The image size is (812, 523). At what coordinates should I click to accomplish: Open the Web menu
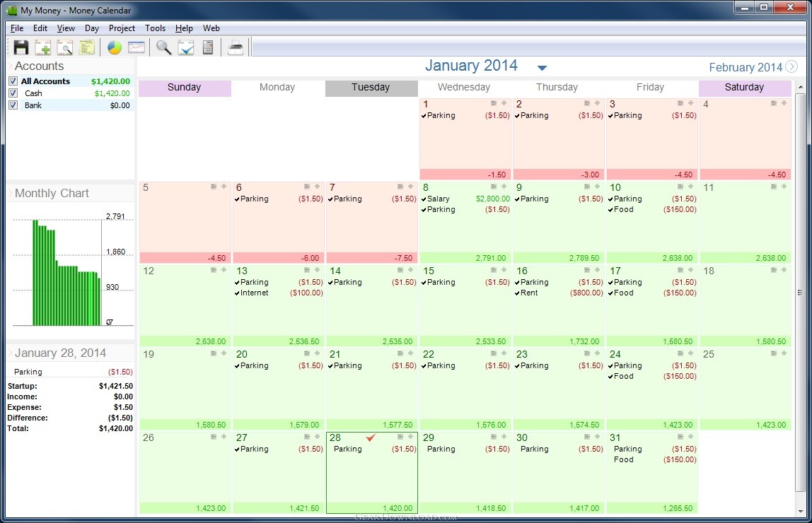pos(211,28)
